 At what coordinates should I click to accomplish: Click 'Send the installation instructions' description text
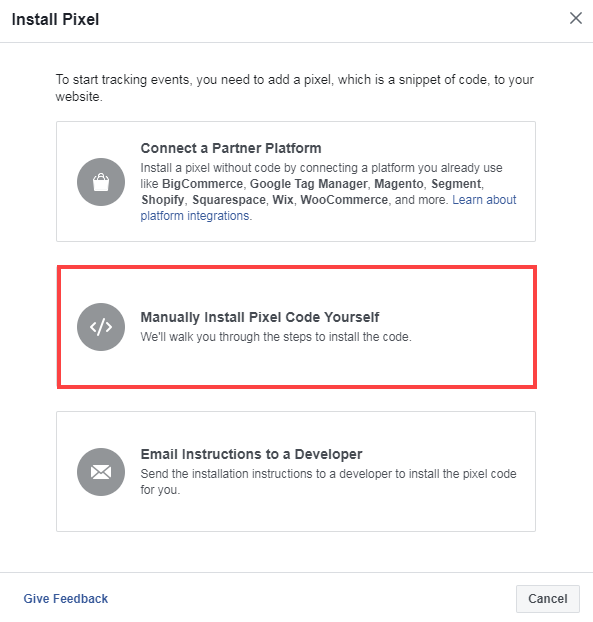[x=328, y=482]
